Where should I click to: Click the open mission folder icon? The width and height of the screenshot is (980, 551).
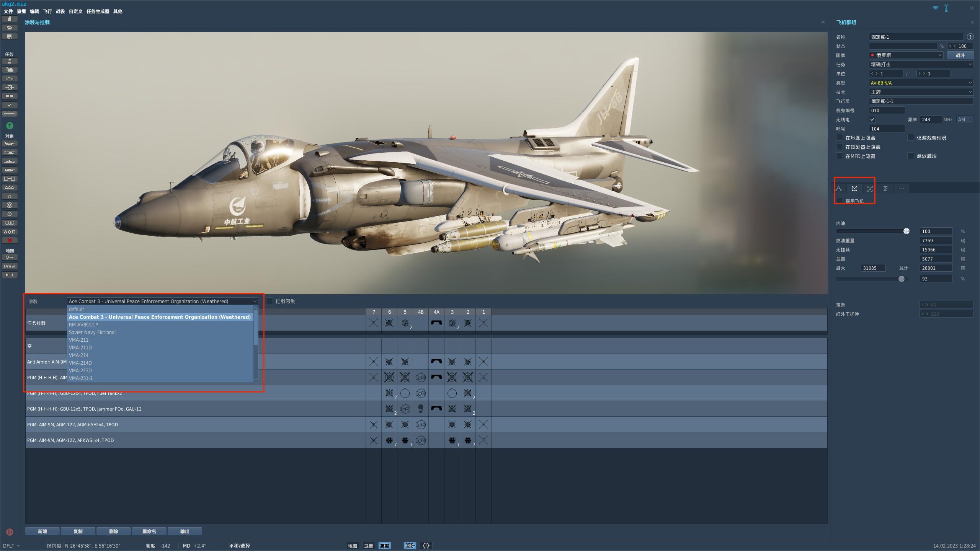point(10,28)
